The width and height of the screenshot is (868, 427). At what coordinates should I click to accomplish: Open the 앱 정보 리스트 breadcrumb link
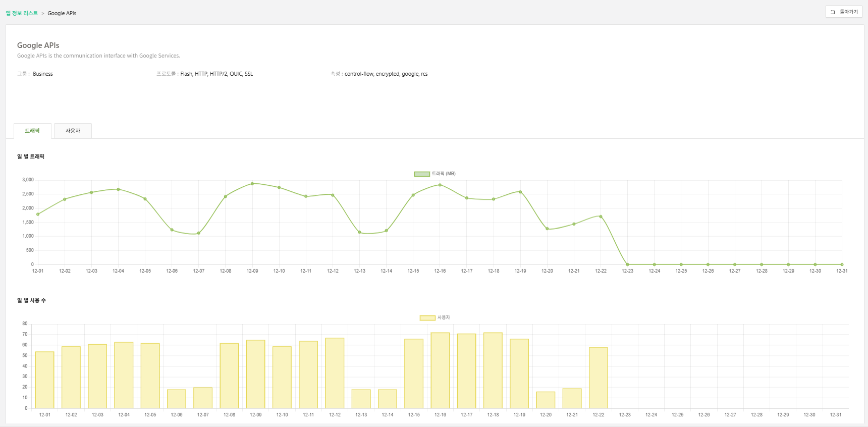22,13
